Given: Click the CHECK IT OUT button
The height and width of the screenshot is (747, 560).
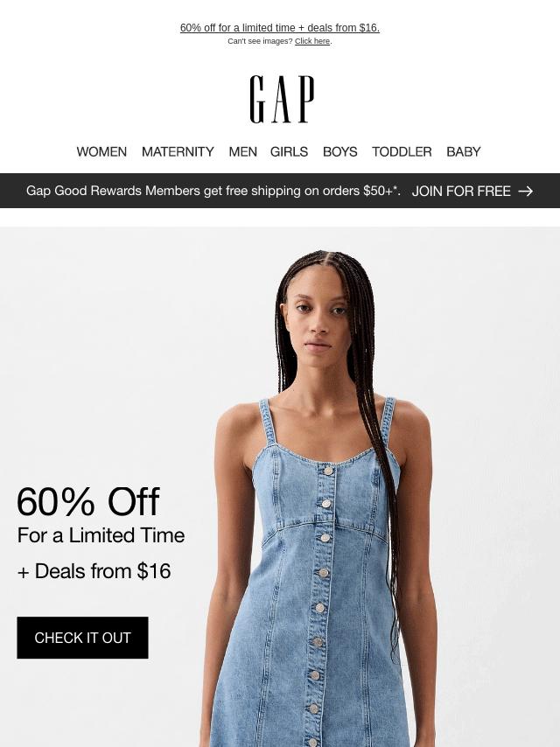Looking at the screenshot, I should click(82, 638).
